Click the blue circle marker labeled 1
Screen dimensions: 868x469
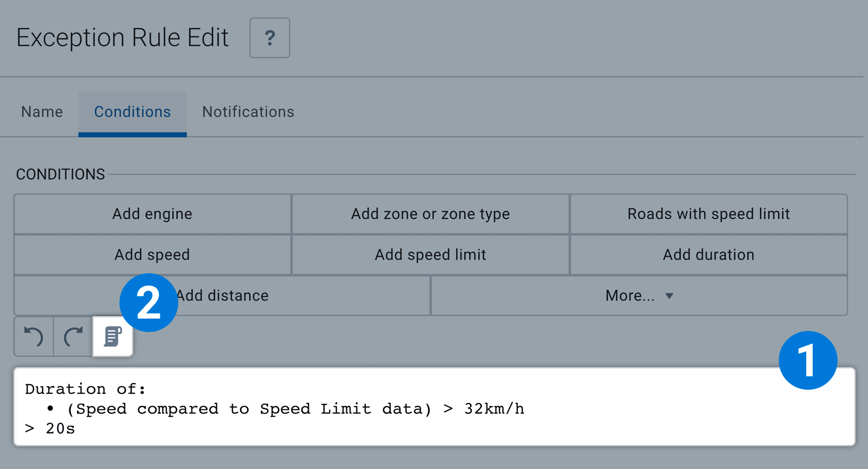click(x=808, y=360)
